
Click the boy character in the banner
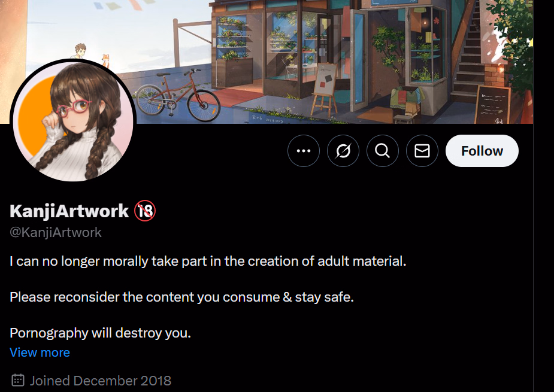coord(80,51)
